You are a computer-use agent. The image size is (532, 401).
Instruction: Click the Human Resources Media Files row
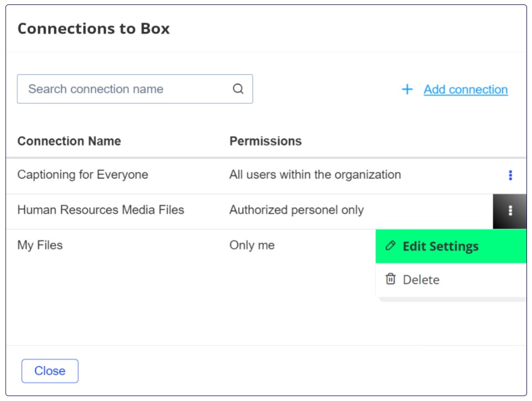166,210
